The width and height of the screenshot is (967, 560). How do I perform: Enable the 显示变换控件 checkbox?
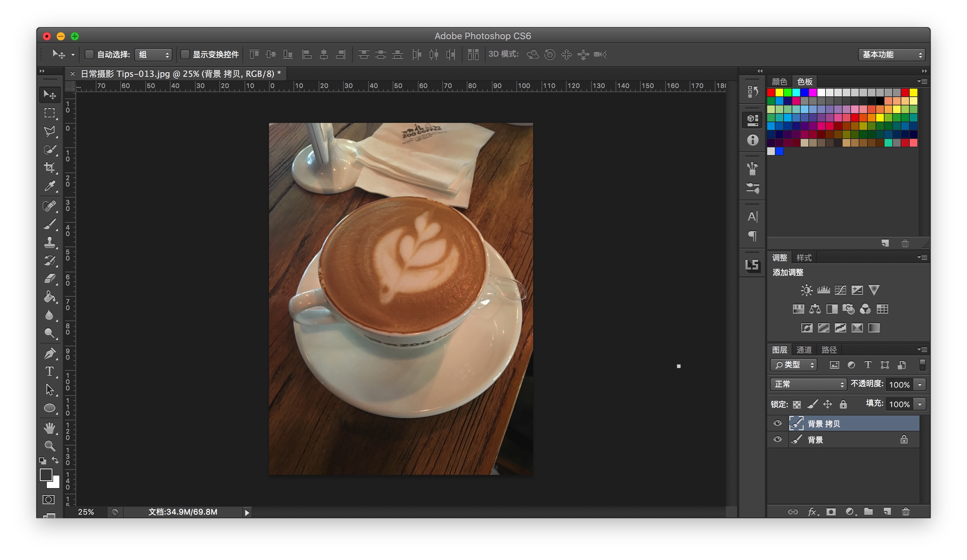[185, 54]
